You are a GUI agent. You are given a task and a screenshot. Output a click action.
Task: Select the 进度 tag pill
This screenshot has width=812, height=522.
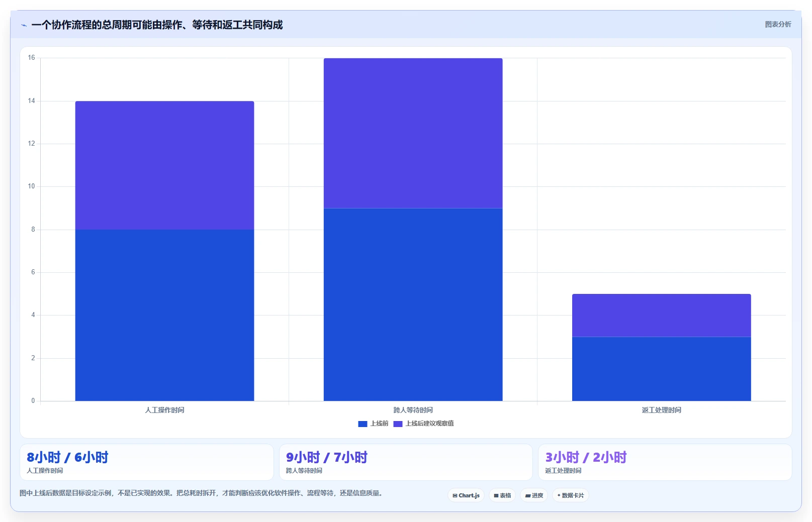click(534, 495)
